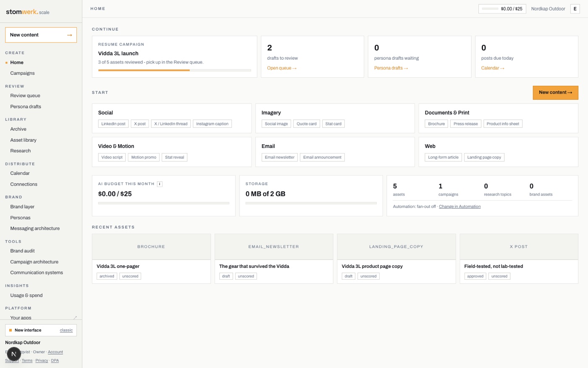Click the top-bar $0.00 / $25 budget indicator
Screen dimensions: 588x368
(502, 9)
